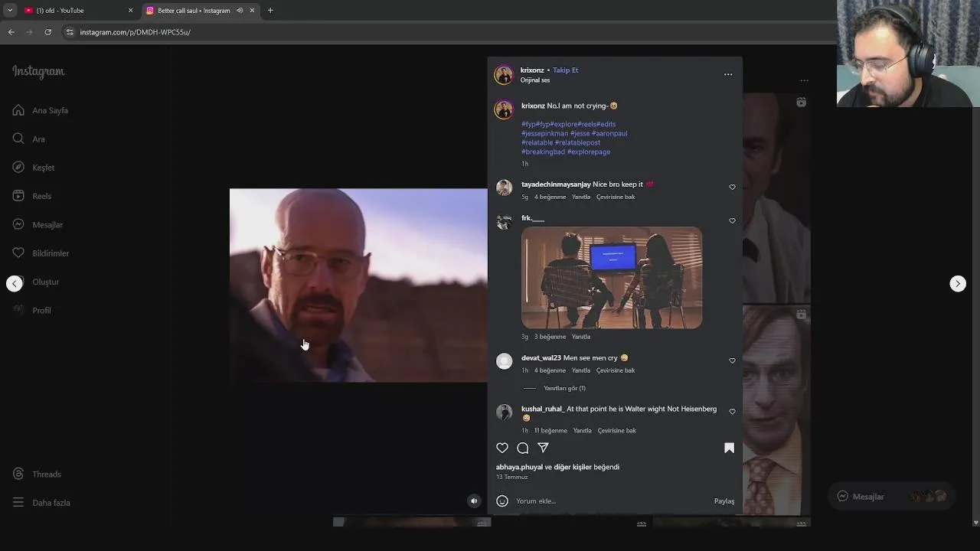This screenshot has height=551, width=980.
Task: Like tayadechinmaysanjay's comment
Action: click(732, 187)
